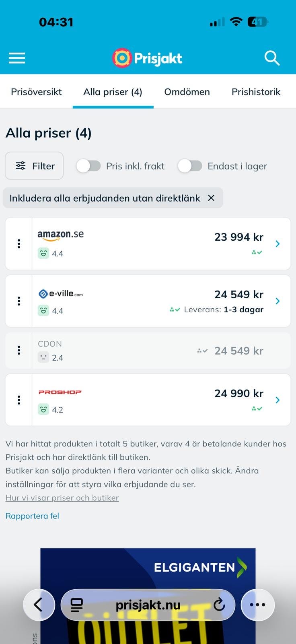Open the three-dot menu for e-ville offer
The image size is (296, 644).
pos(19,301)
